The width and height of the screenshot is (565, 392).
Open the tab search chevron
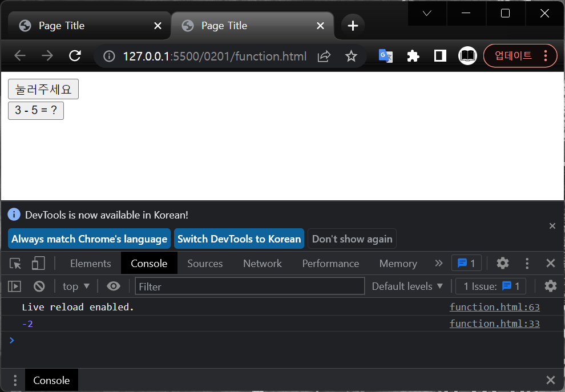(x=427, y=13)
